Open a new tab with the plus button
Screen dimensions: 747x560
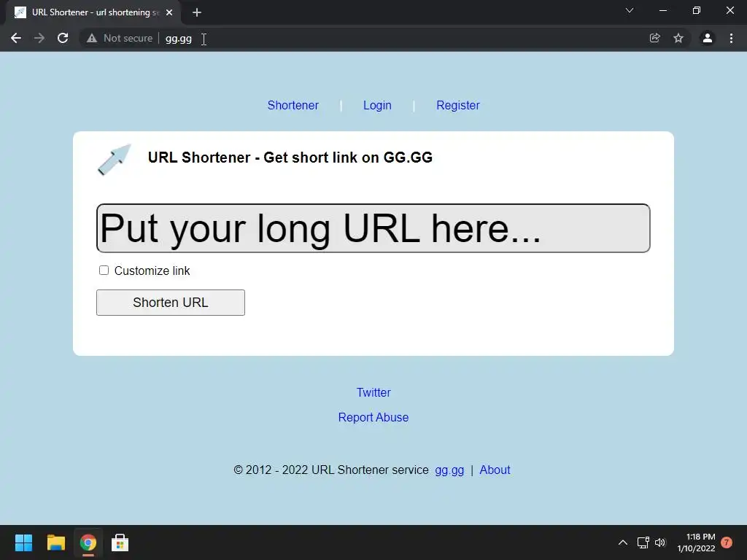[x=197, y=12]
